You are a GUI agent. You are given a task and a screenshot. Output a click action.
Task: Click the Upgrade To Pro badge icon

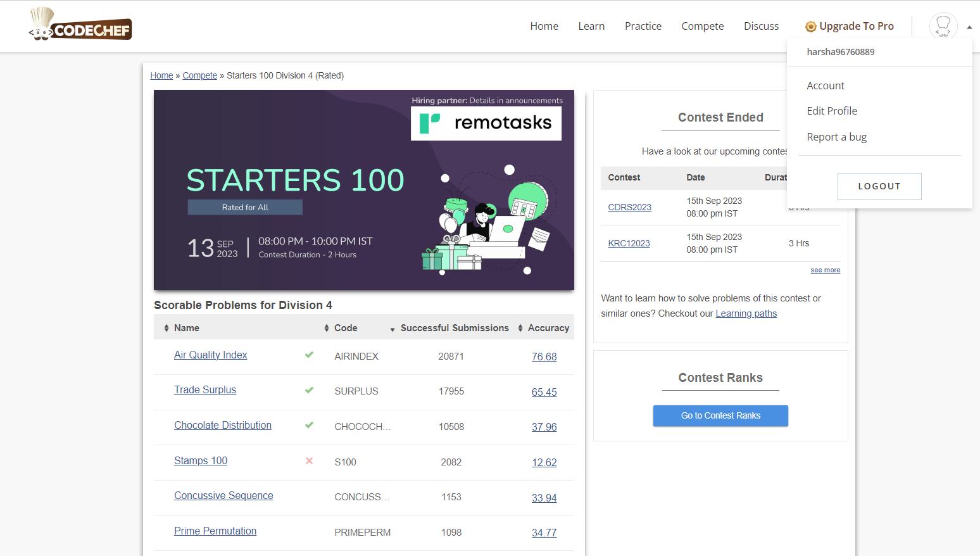tap(810, 27)
